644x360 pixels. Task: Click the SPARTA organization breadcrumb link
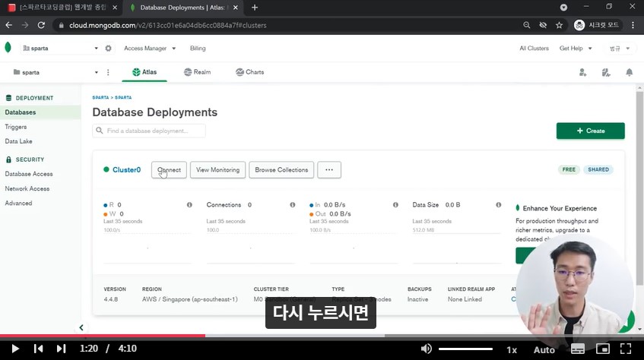point(100,98)
